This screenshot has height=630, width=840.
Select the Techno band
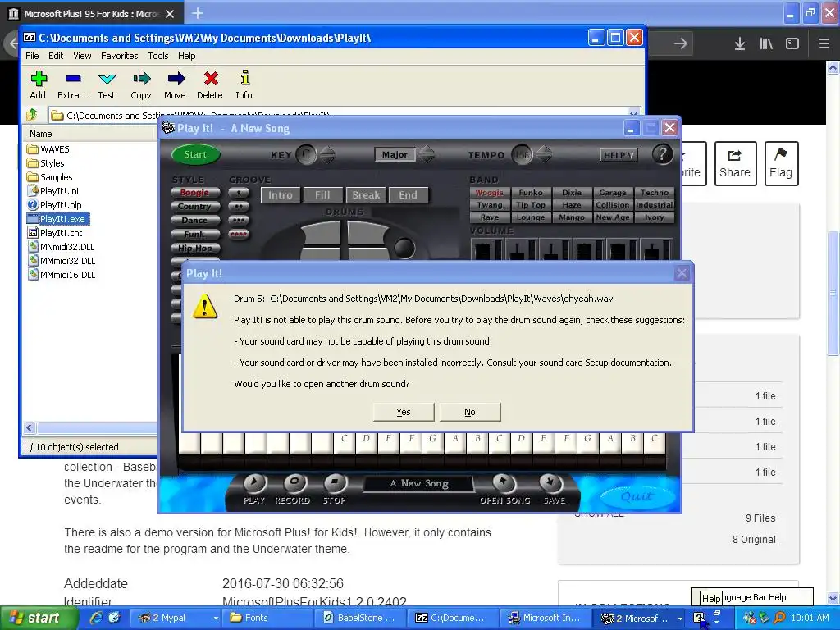tap(654, 193)
